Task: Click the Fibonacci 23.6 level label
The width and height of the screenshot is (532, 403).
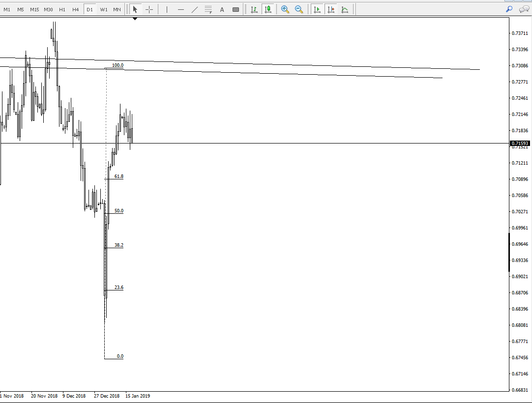Action: (x=119, y=288)
